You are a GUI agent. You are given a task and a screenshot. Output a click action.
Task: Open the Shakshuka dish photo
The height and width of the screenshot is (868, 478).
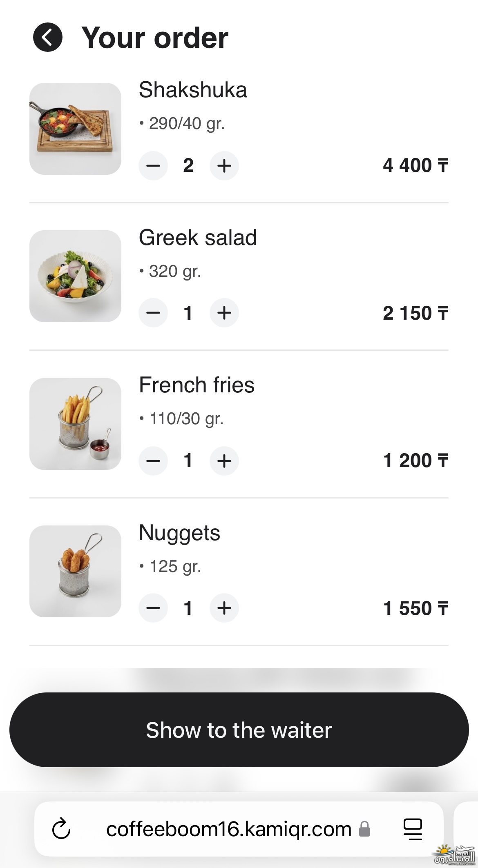coord(75,129)
